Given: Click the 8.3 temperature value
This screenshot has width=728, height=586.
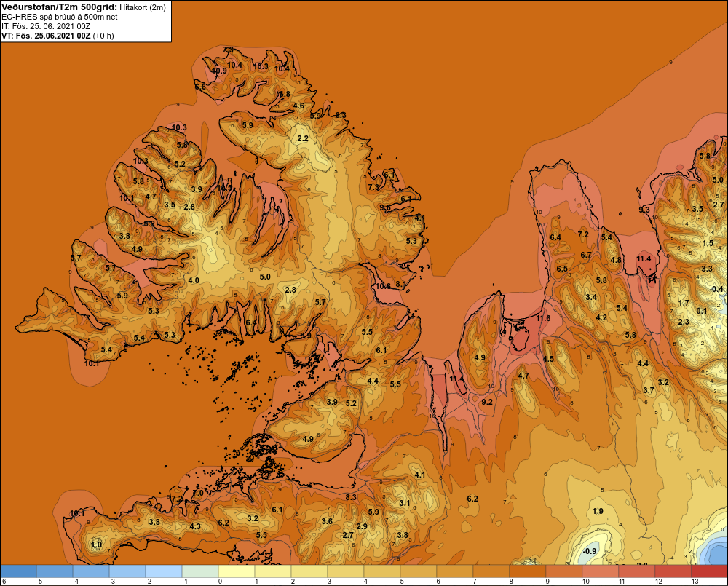Looking at the screenshot, I should tap(351, 497).
